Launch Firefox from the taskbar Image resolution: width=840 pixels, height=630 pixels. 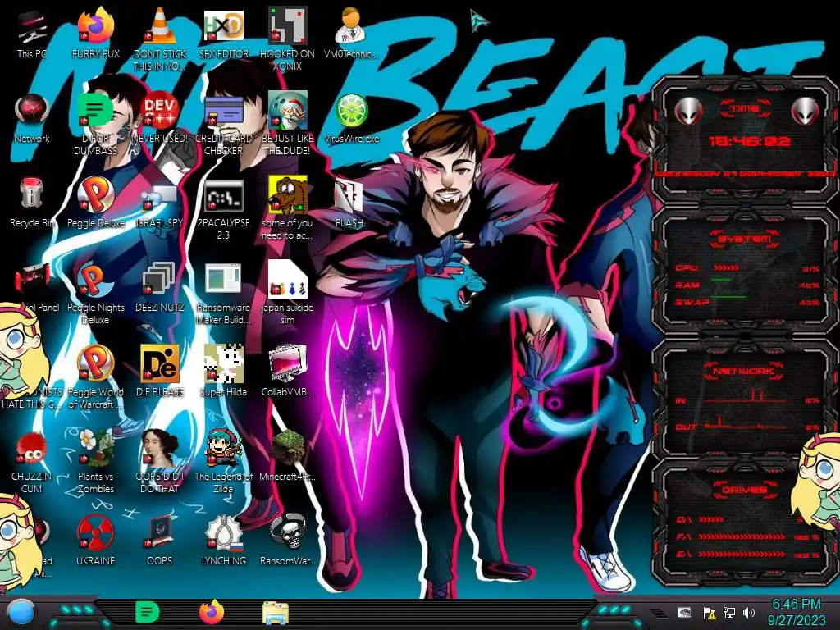click(x=211, y=612)
